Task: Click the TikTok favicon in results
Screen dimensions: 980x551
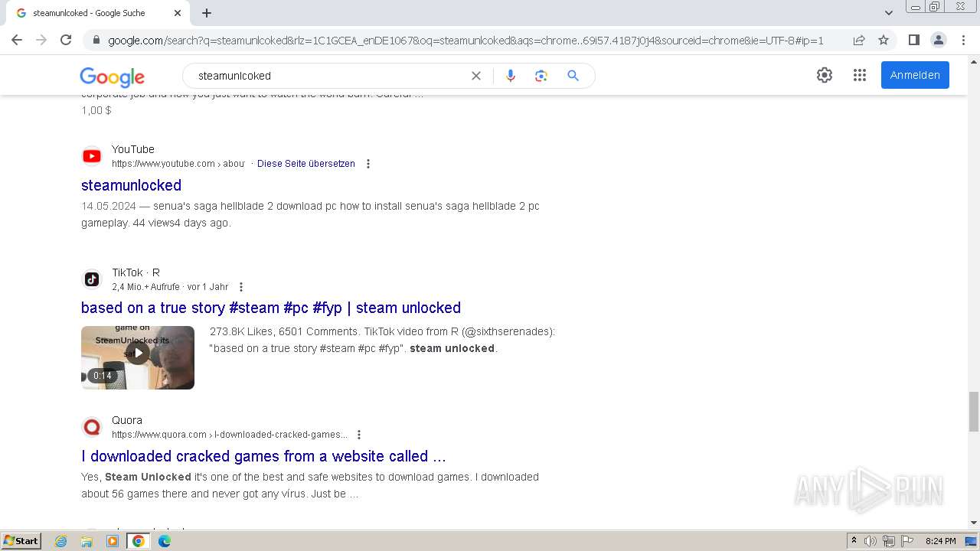Action: [92, 279]
